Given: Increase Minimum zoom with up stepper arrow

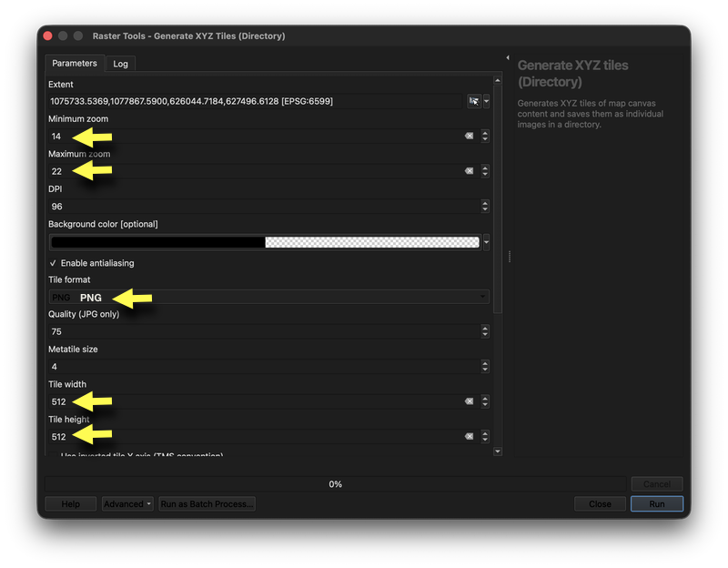Looking at the screenshot, I should coord(485,133).
